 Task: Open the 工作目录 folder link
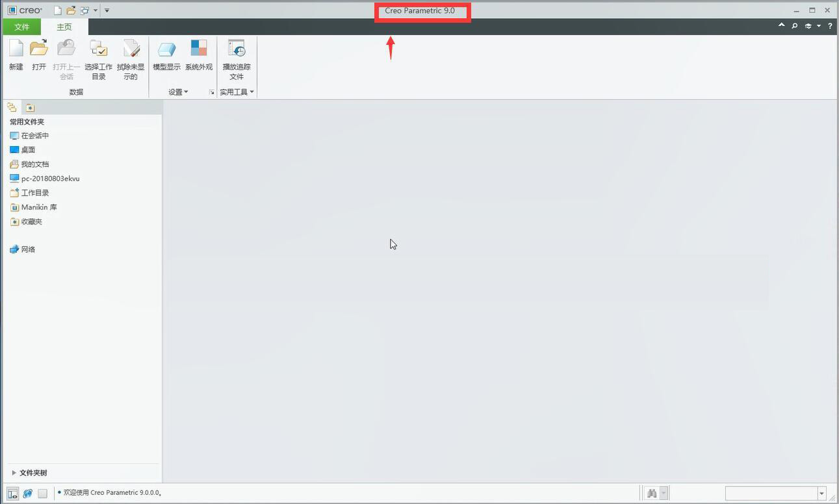coord(34,193)
